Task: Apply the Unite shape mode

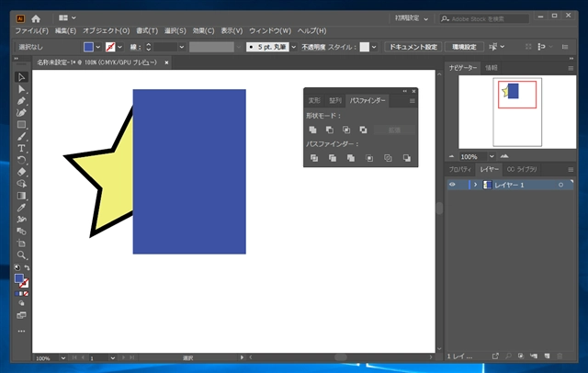Action: 312,130
